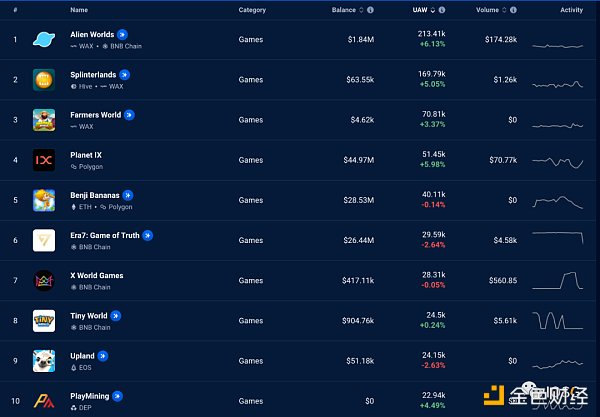View the Planet IX activity sparkline chart

[x=558, y=162]
